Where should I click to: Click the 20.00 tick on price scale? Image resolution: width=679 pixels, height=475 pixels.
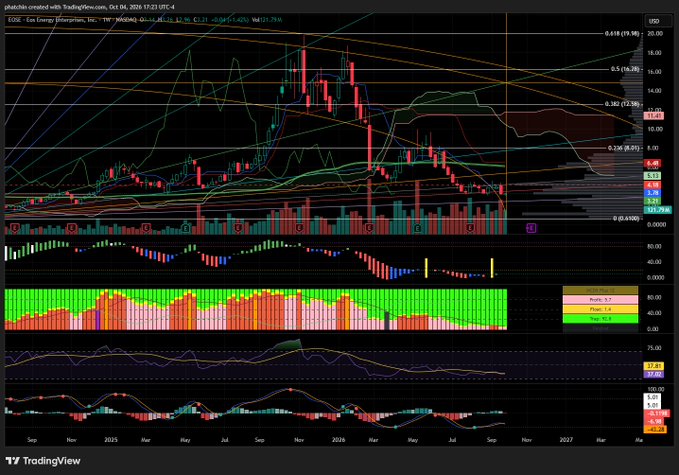[x=654, y=34]
